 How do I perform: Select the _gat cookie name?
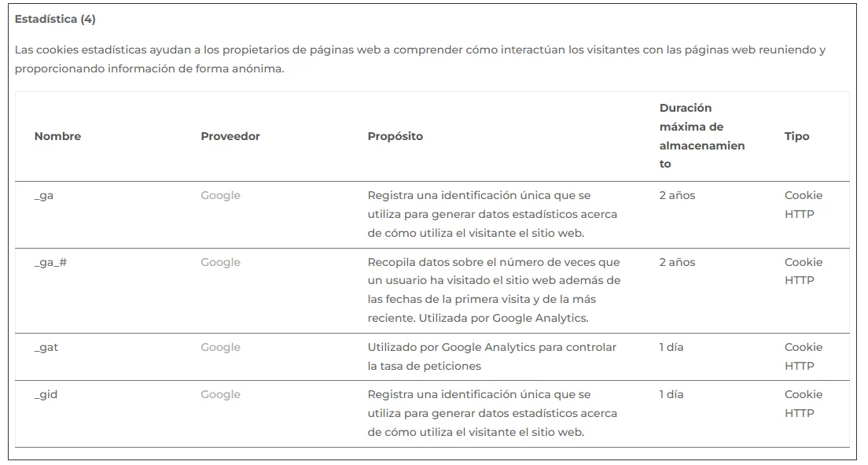(x=46, y=347)
